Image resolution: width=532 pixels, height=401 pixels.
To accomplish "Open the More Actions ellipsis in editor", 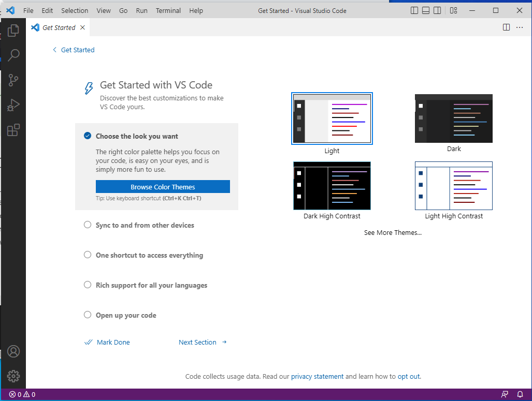I will click(x=520, y=27).
